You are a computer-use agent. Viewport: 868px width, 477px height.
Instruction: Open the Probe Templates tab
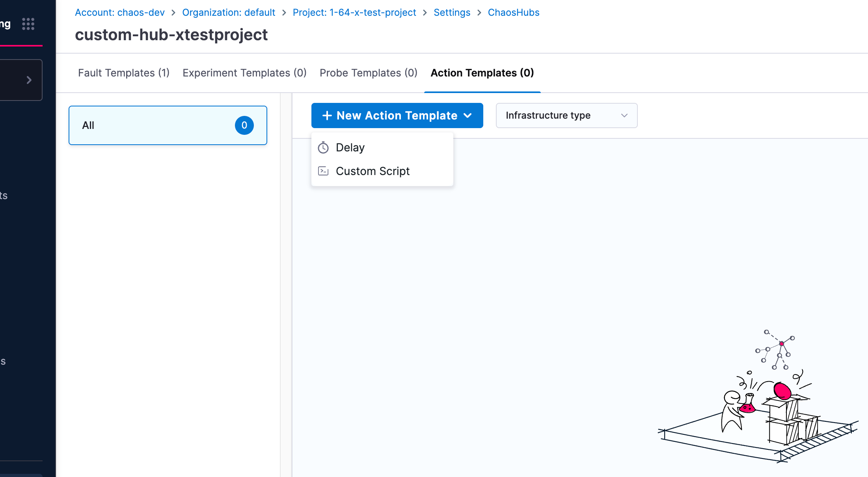368,73
